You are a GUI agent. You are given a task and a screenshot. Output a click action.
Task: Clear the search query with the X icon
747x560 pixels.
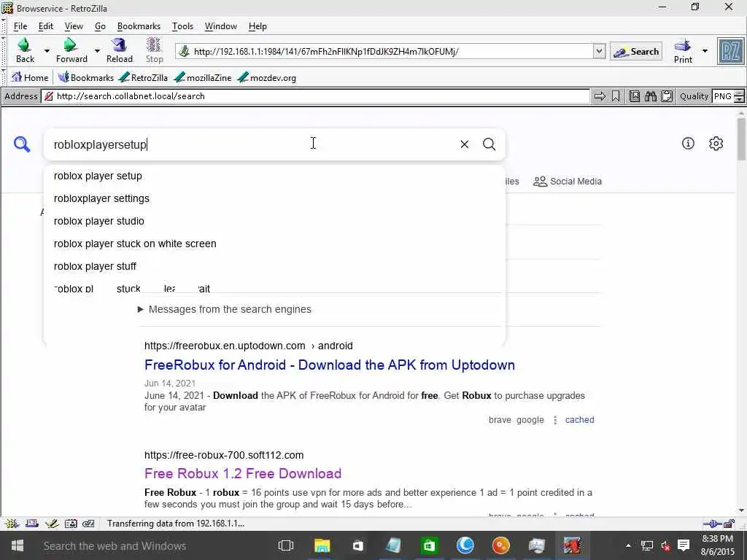click(465, 144)
